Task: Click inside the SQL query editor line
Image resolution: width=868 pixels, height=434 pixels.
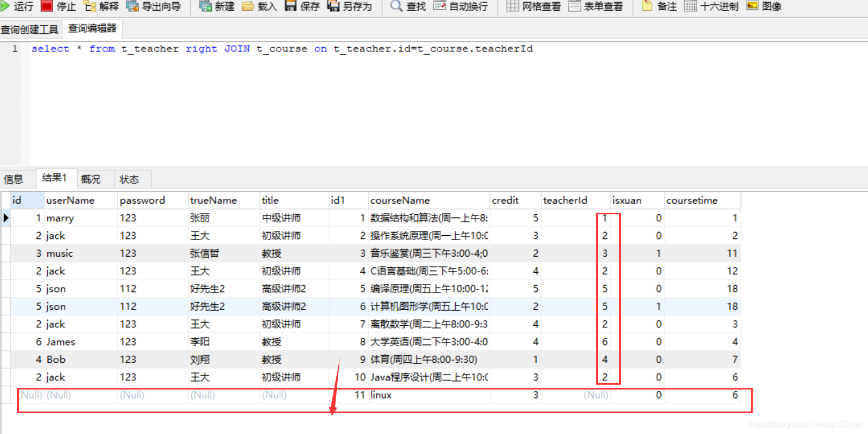Action: click(x=282, y=49)
